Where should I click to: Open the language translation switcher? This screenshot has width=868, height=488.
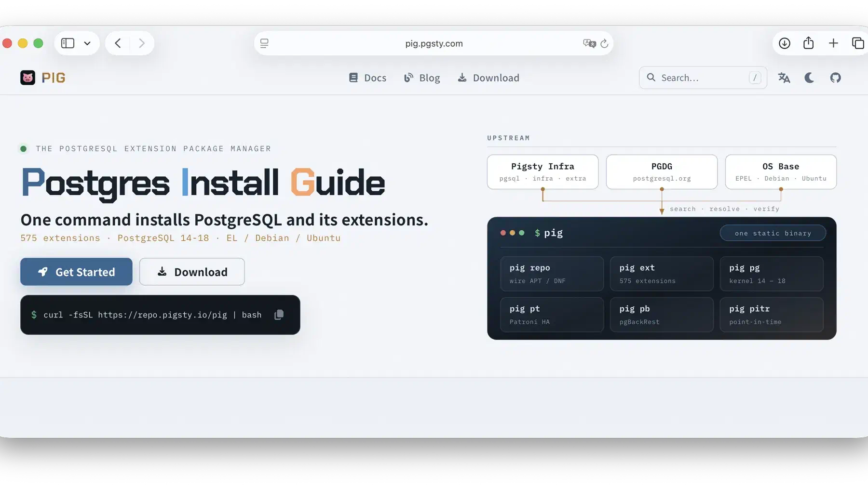click(784, 78)
